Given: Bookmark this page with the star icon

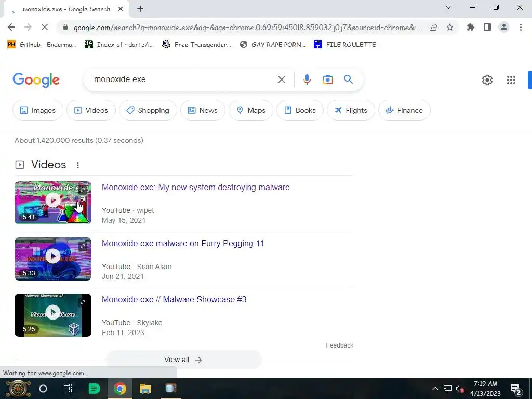Looking at the screenshot, I should click(x=450, y=27).
